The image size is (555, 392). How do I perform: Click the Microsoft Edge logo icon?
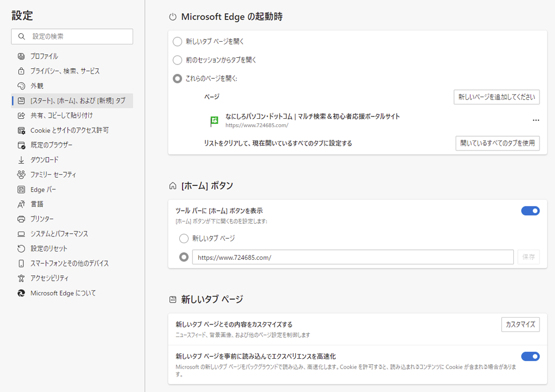pos(21,293)
